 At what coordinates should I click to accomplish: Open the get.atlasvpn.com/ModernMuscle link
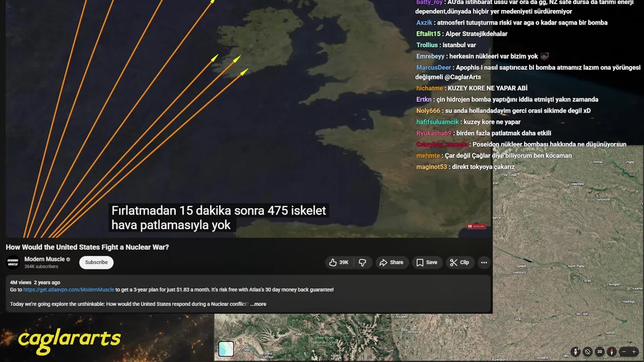pos(69,290)
